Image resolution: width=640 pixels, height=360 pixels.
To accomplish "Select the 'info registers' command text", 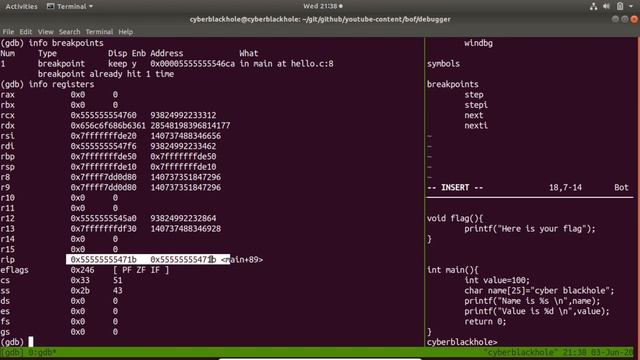I will pyautogui.click(x=61, y=84).
